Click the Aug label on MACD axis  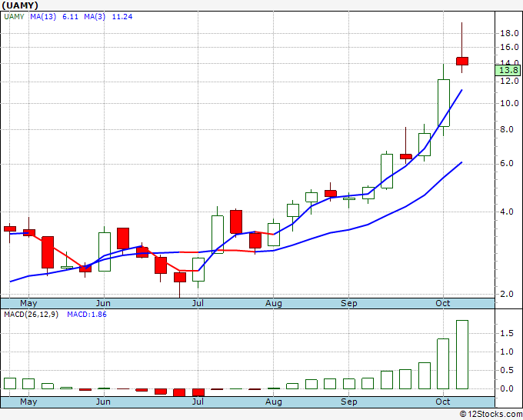274,402
